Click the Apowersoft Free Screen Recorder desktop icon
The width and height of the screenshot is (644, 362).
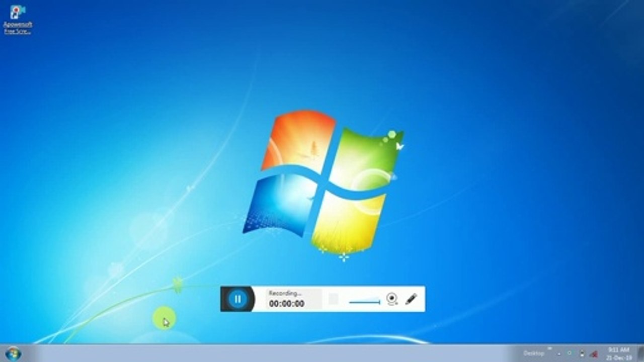[x=18, y=19]
